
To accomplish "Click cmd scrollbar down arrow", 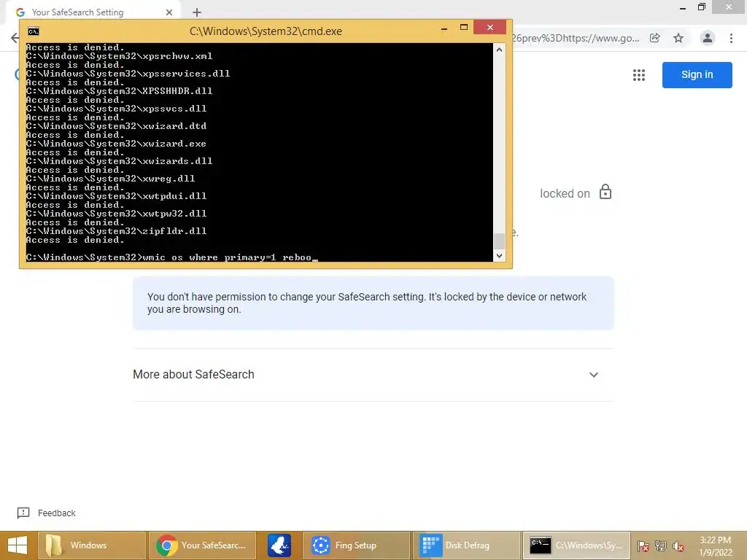I will coord(499,256).
